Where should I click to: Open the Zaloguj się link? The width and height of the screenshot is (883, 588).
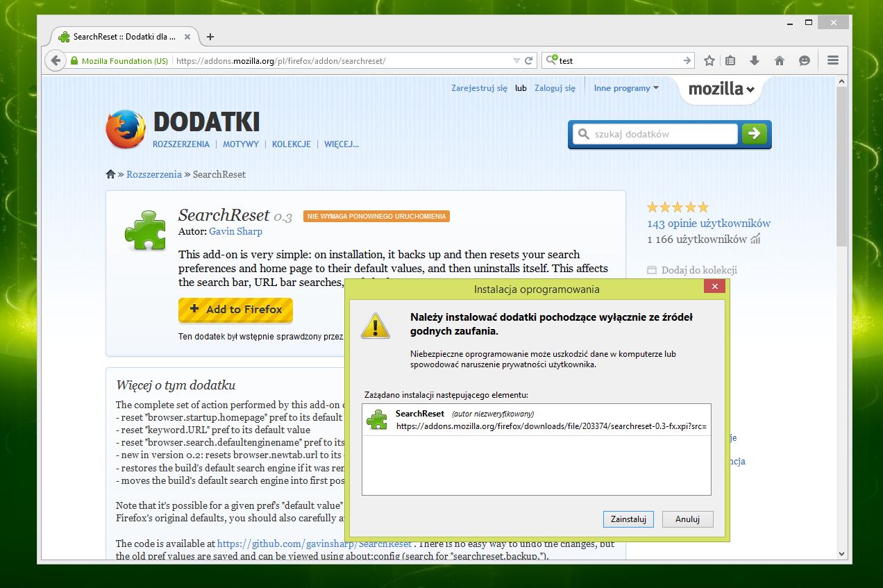(555, 88)
